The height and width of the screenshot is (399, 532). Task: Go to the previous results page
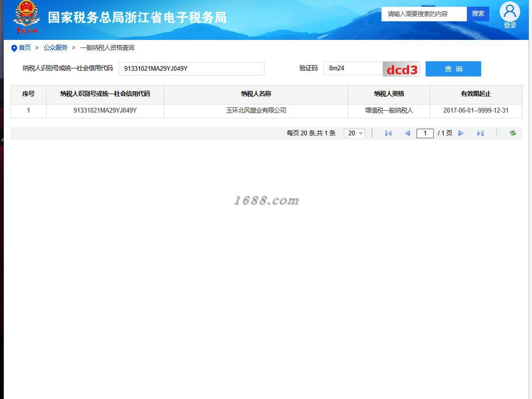tap(407, 133)
